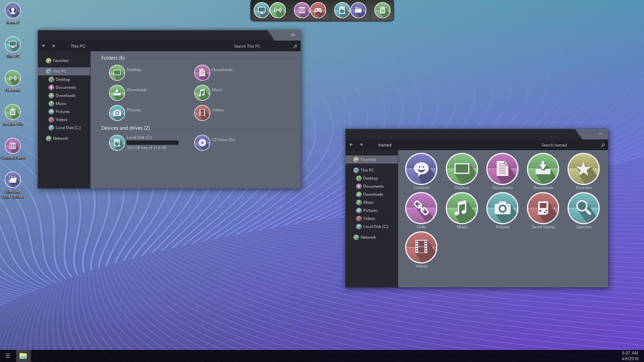Open Windows Style Builder desktop icon
The image size is (644, 362).
tap(13, 180)
